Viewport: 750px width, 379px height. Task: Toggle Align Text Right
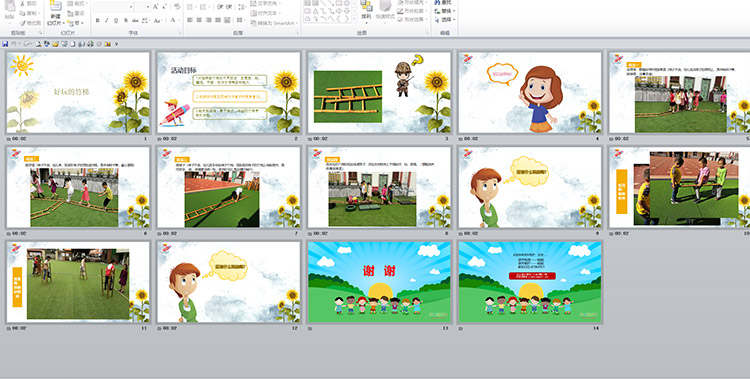click(209, 20)
